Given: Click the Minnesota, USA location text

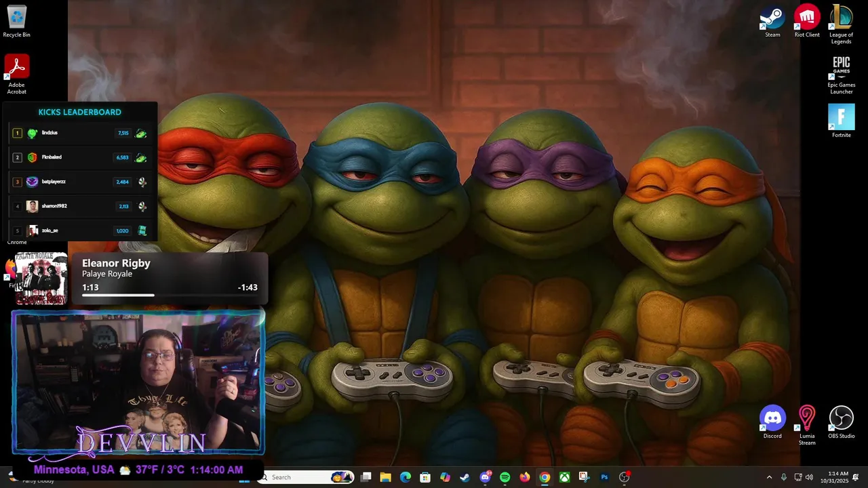Looking at the screenshot, I should [74, 470].
